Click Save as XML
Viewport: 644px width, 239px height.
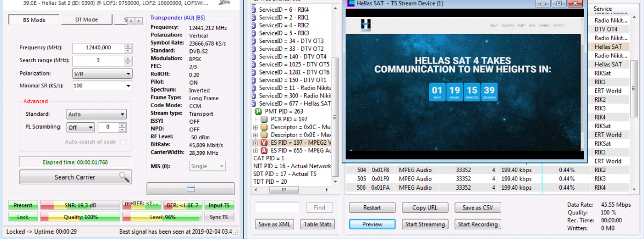[x=275, y=224]
